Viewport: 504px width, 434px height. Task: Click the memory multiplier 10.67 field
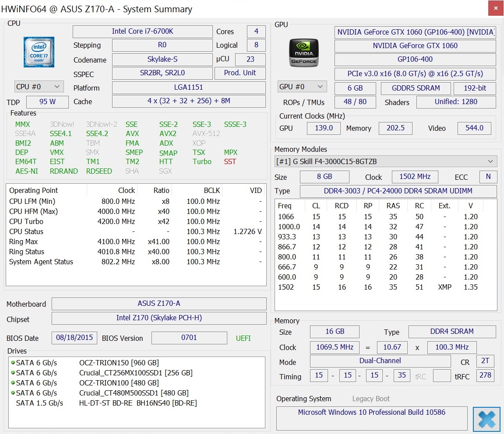(x=392, y=347)
